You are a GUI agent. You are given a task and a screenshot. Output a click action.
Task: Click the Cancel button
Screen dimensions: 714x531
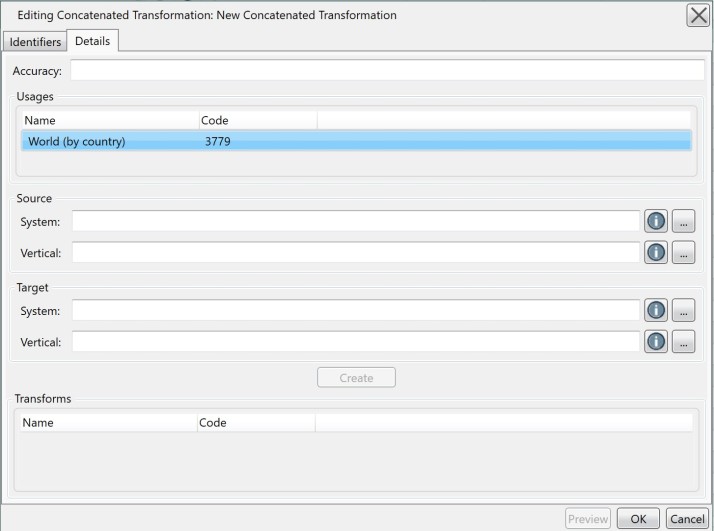pos(687,519)
